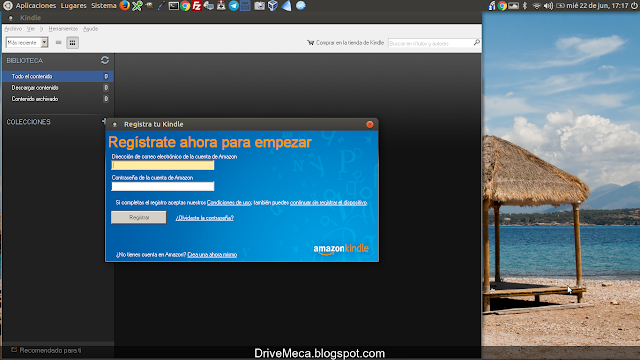
Task: Start FileZilla from the panel
Action: (x=197, y=6)
